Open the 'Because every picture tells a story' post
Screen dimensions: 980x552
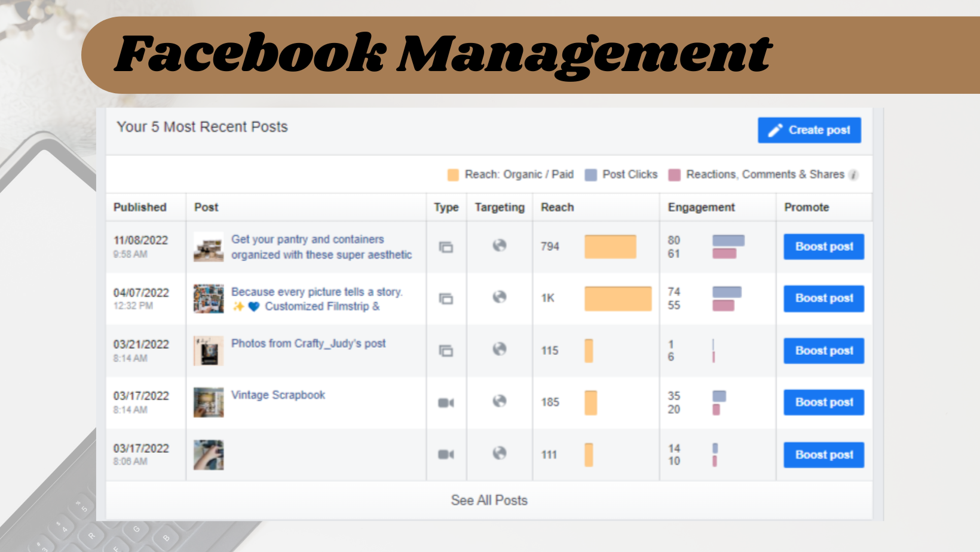click(x=317, y=299)
